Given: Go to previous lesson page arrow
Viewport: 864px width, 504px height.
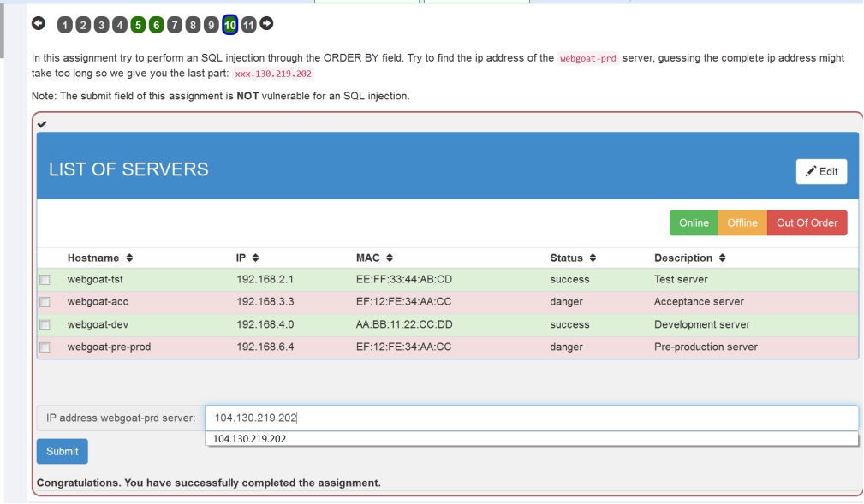Looking at the screenshot, I should (38, 24).
